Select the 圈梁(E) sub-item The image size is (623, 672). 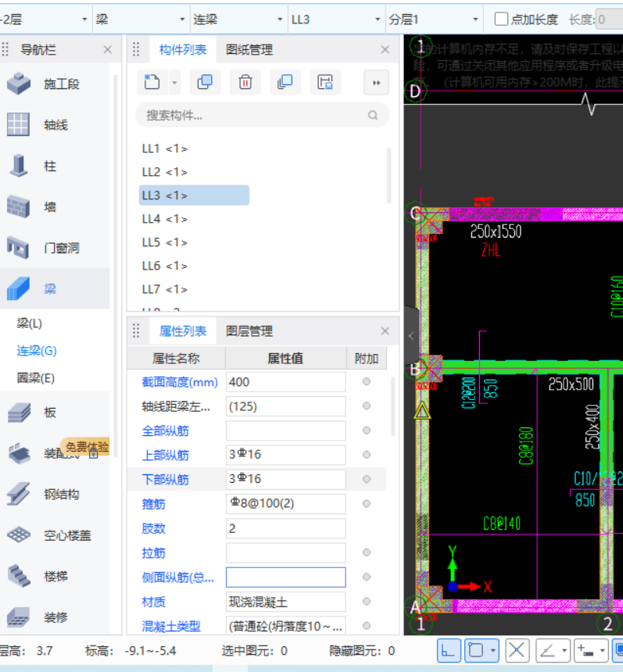[36, 378]
